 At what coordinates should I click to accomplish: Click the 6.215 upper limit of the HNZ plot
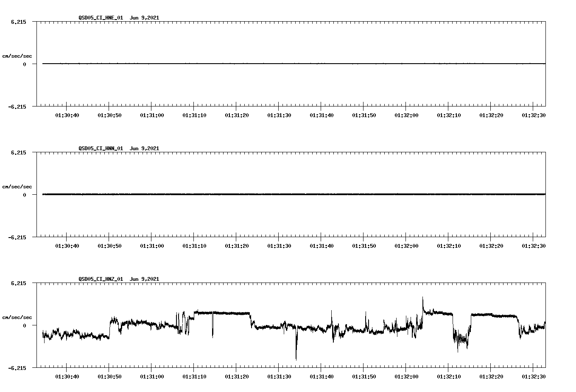[x=19, y=283]
